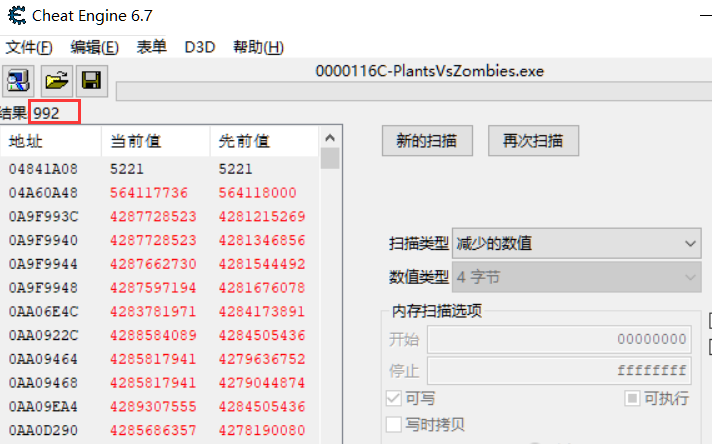This screenshot has height=444, width=712.
Task: Click current value 564117736
Action: click(149, 192)
